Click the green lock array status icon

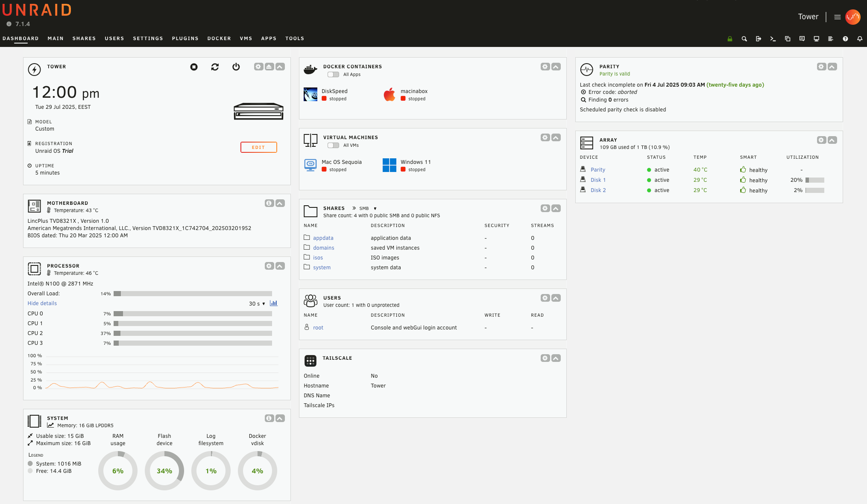pos(730,39)
